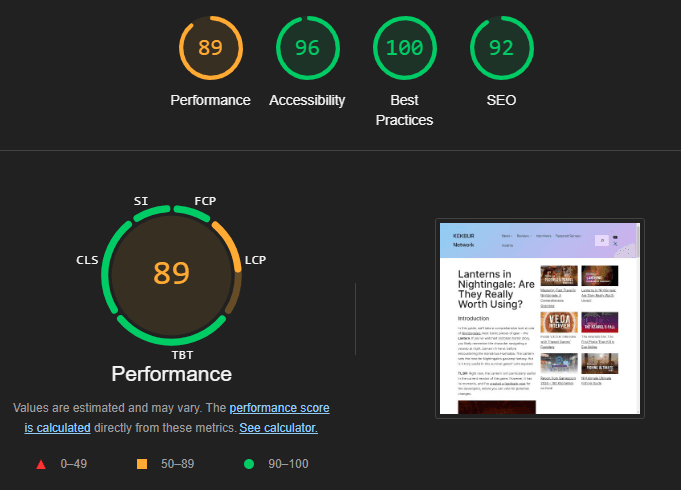Open the 'See calculator.' link

point(278,427)
